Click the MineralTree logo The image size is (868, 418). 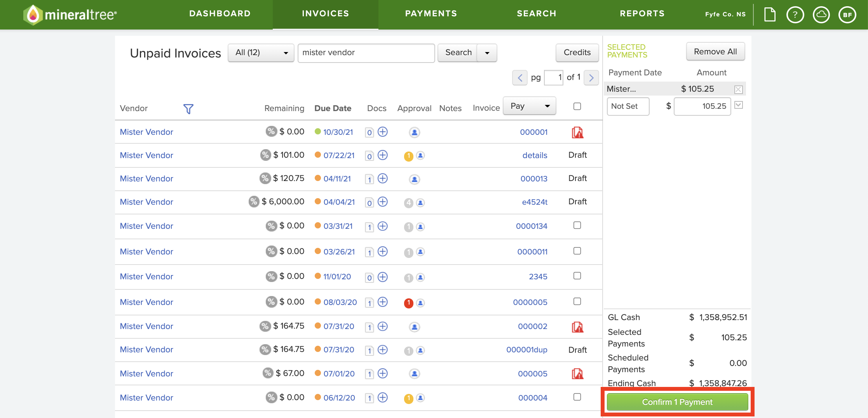[x=70, y=15]
